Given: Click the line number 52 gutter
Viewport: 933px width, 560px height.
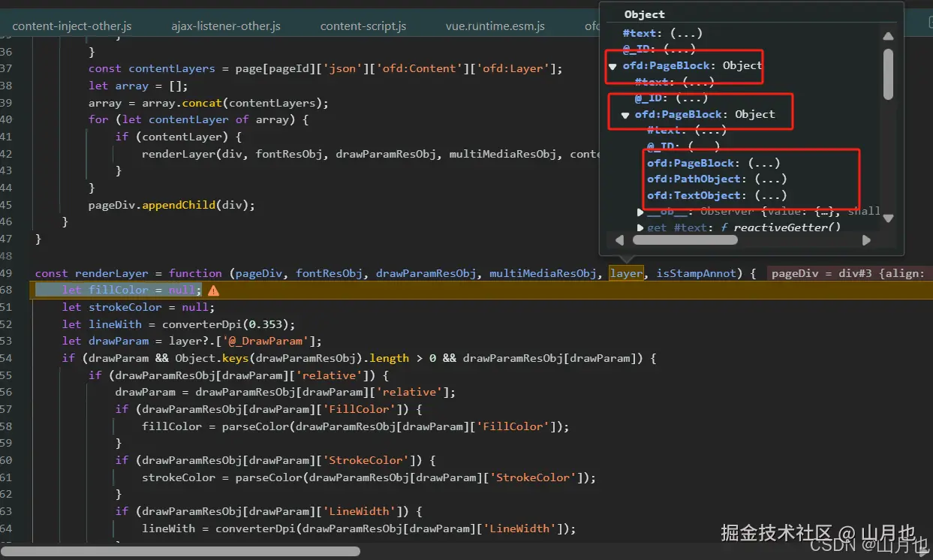Looking at the screenshot, I should pos(7,324).
